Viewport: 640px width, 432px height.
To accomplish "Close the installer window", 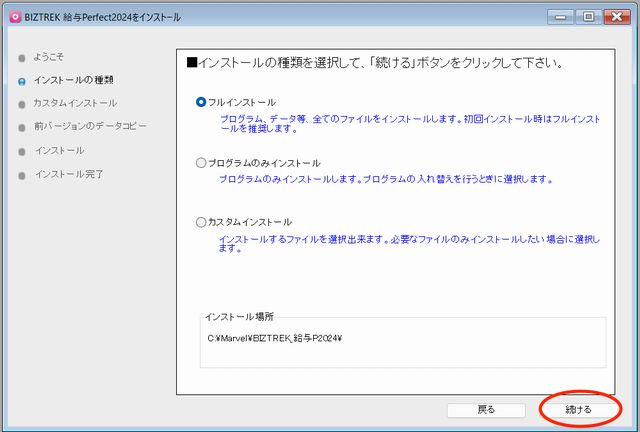I will pos(617,17).
